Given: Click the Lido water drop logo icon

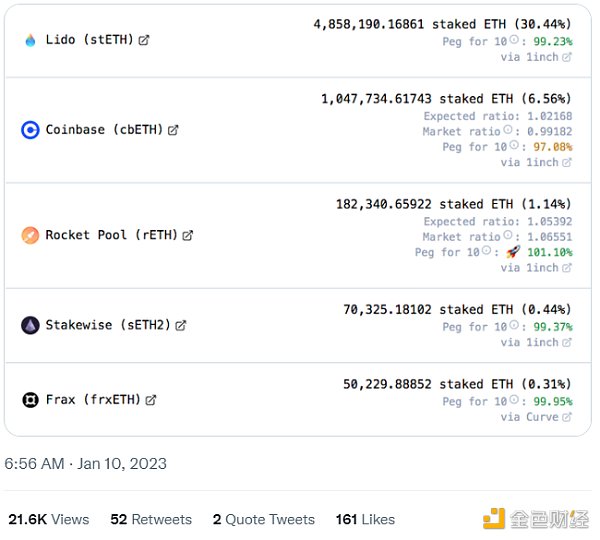Looking at the screenshot, I should (x=30, y=41).
